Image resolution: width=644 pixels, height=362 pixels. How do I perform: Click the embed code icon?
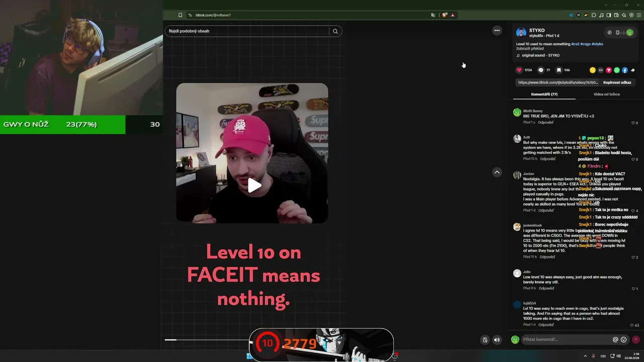[601, 70]
